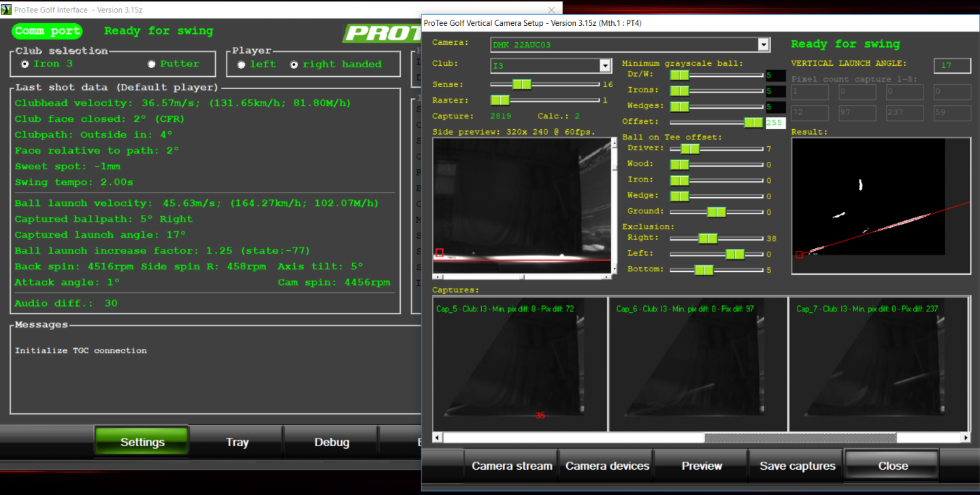Click the ProTee app icon in the Golf Interface title bar
The height and width of the screenshot is (495, 980).
(7, 10)
